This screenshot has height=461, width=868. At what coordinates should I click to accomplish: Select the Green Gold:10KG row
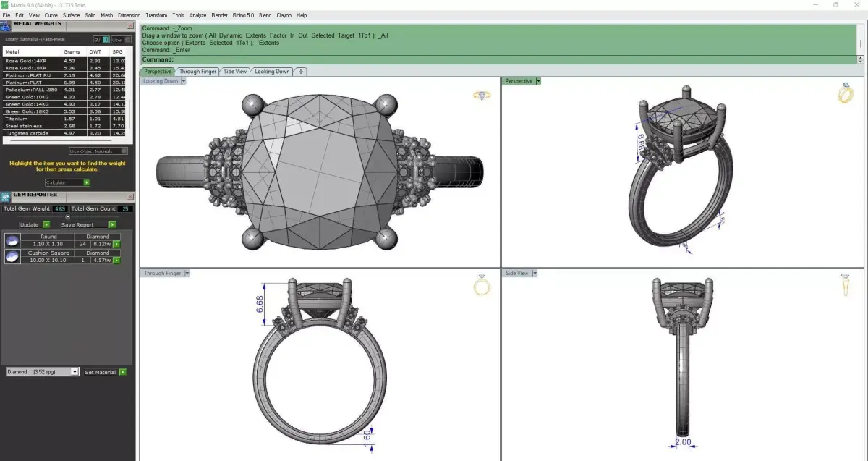[x=64, y=97]
